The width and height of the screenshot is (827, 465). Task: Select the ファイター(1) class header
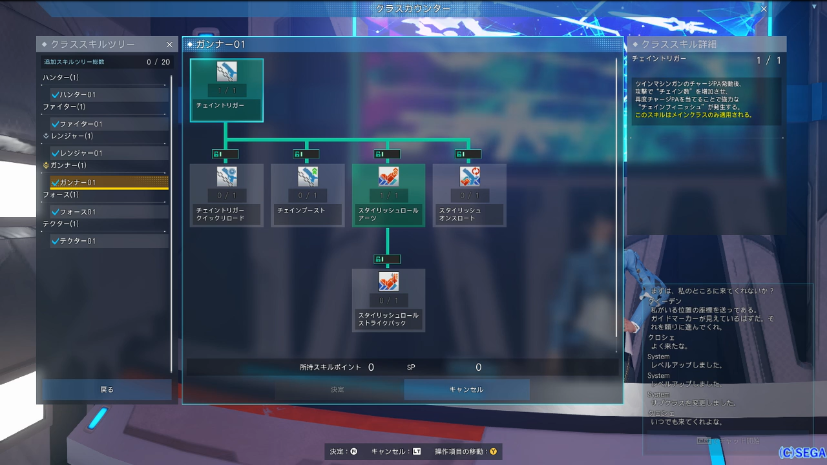pyautogui.click(x=64, y=106)
